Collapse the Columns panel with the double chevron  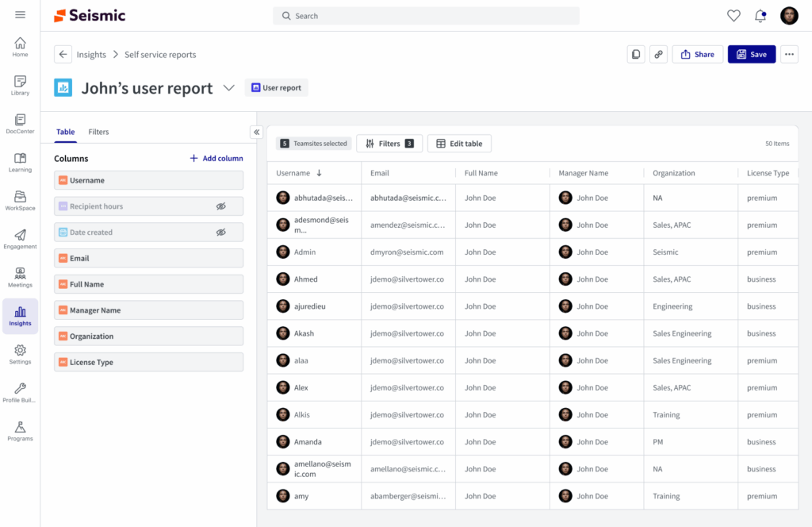coord(255,132)
